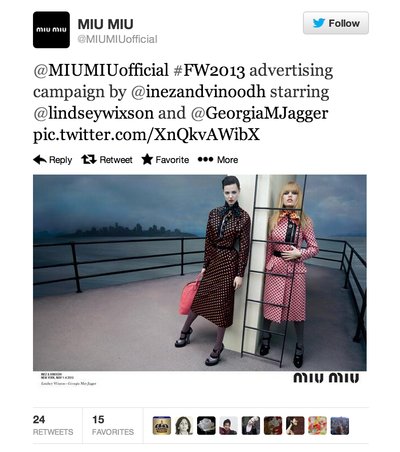View the 24 Retweets count
The image size is (400, 452).
click(x=53, y=425)
